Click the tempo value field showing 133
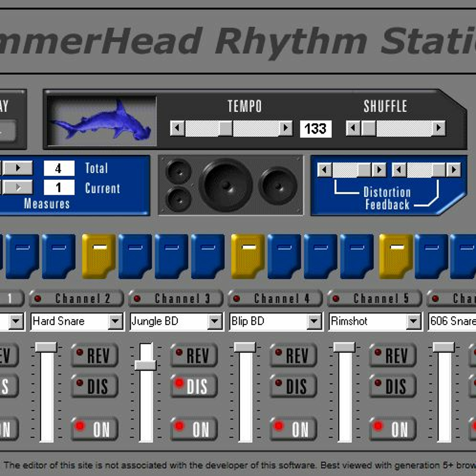 click(316, 129)
